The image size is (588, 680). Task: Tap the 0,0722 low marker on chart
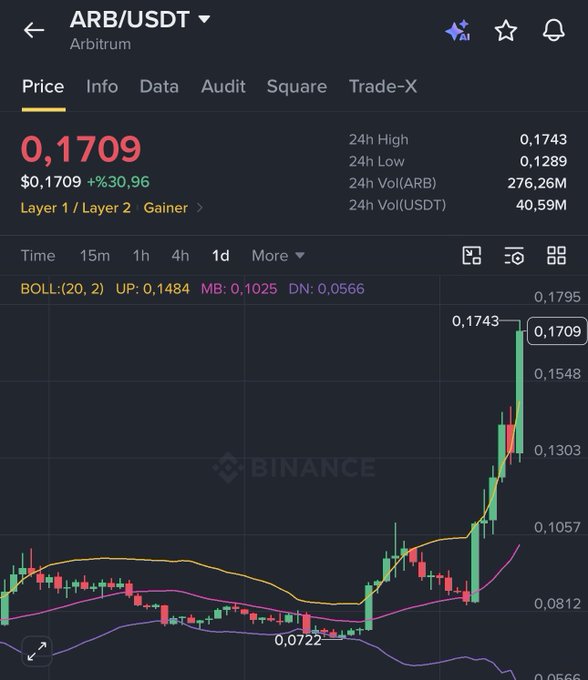[298, 640]
